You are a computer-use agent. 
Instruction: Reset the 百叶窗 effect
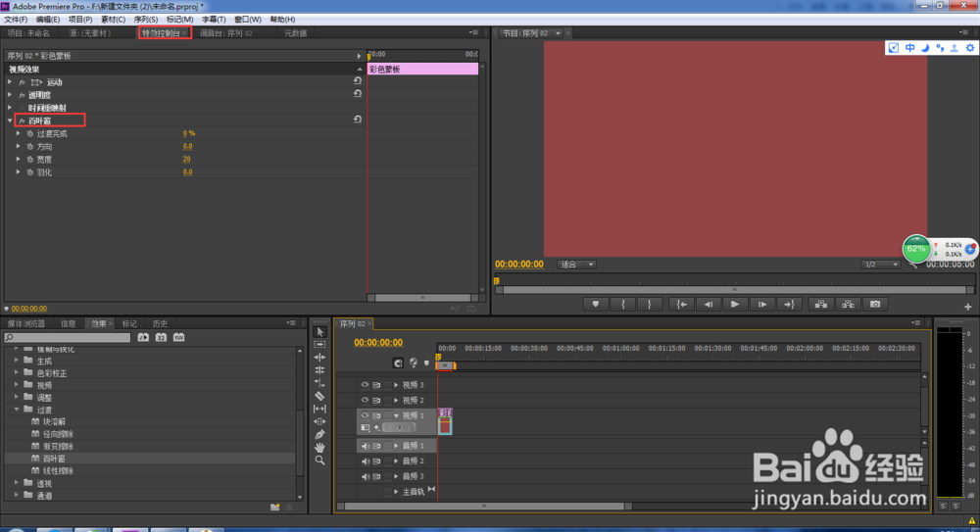pyautogui.click(x=358, y=119)
